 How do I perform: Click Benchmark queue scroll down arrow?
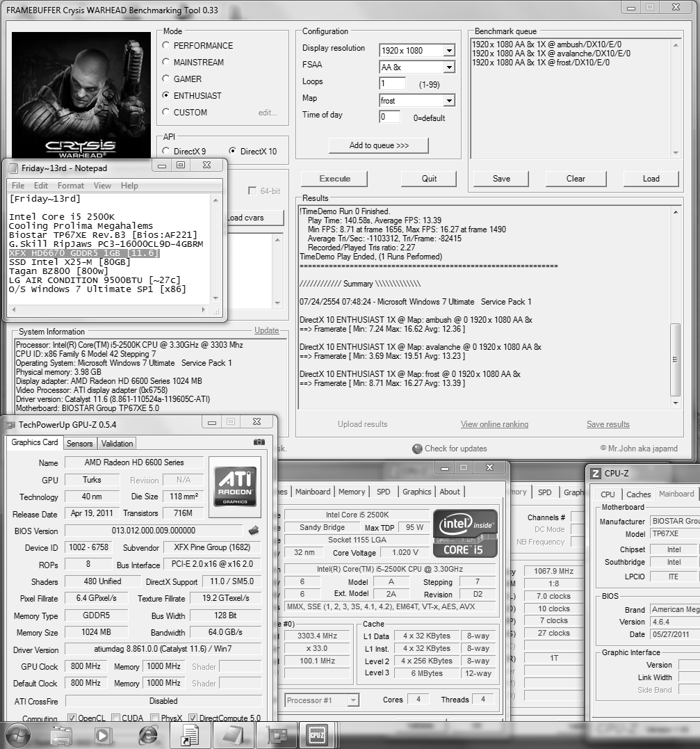(676, 153)
